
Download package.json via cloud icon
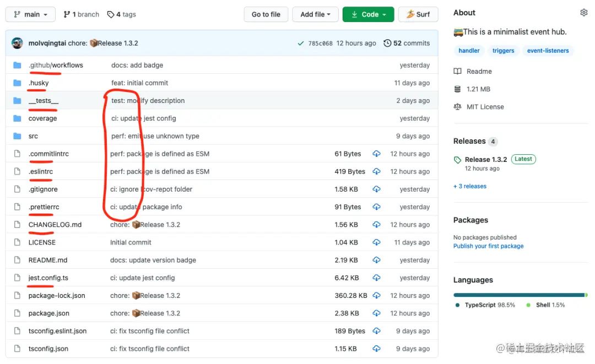coord(376,313)
